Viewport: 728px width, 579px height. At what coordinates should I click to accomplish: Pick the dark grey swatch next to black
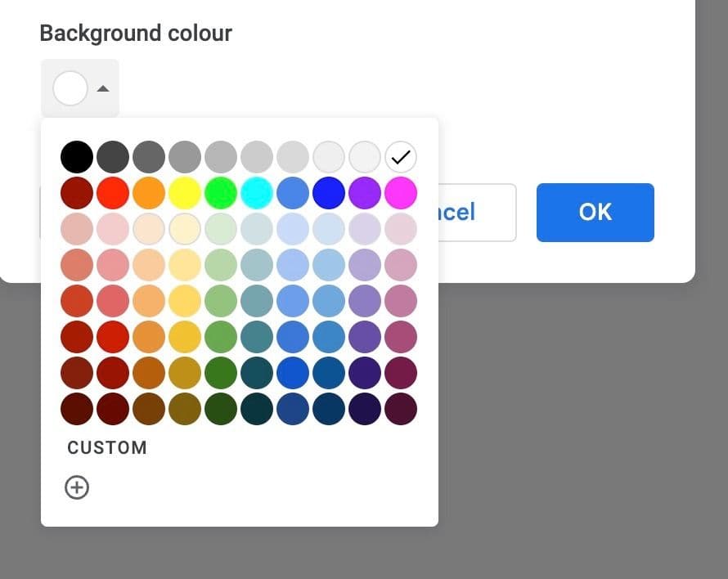point(113,157)
